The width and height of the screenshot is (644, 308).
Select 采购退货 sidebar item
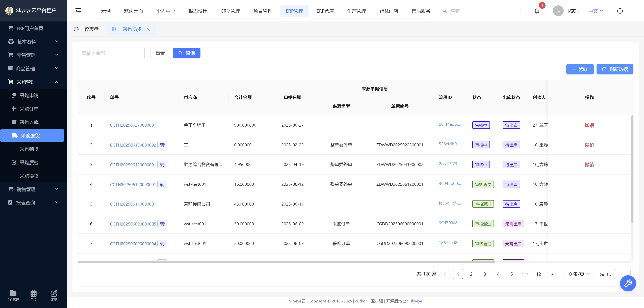click(x=32, y=136)
